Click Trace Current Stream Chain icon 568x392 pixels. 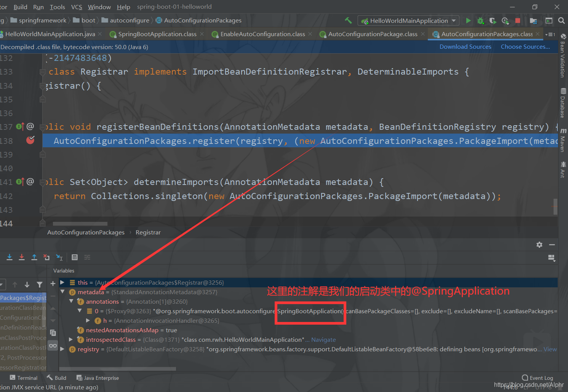[87, 257]
